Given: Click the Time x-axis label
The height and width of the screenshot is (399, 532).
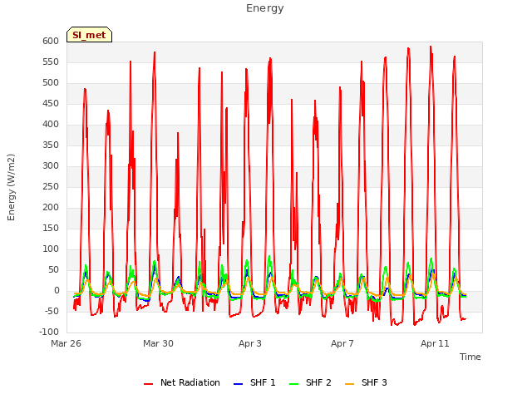Looking at the screenshot, I should point(470,357).
